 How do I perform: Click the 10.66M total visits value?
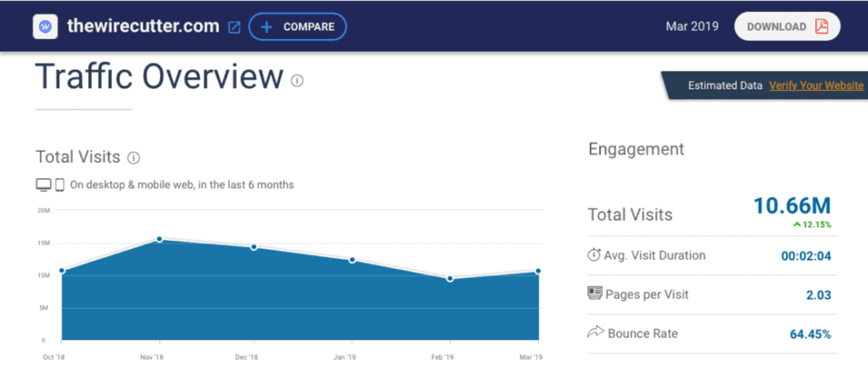(x=792, y=206)
